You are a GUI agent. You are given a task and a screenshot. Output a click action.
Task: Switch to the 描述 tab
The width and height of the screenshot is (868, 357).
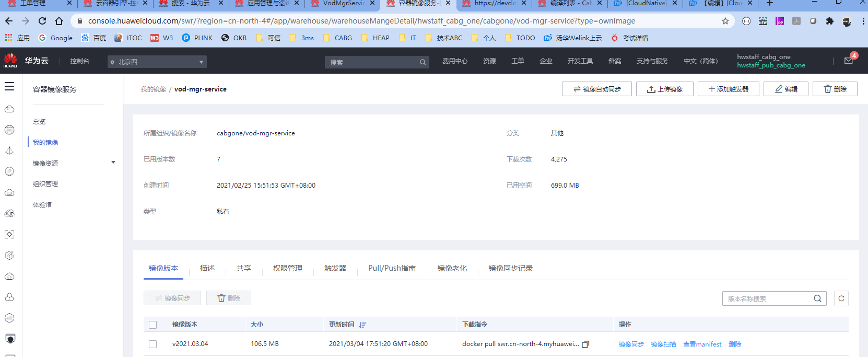click(207, 268)
